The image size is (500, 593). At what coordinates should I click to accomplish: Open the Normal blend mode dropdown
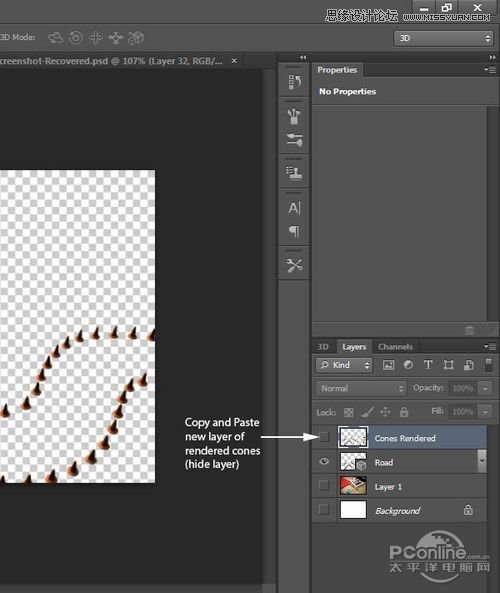pyautogui.click(x=361, y=388)
